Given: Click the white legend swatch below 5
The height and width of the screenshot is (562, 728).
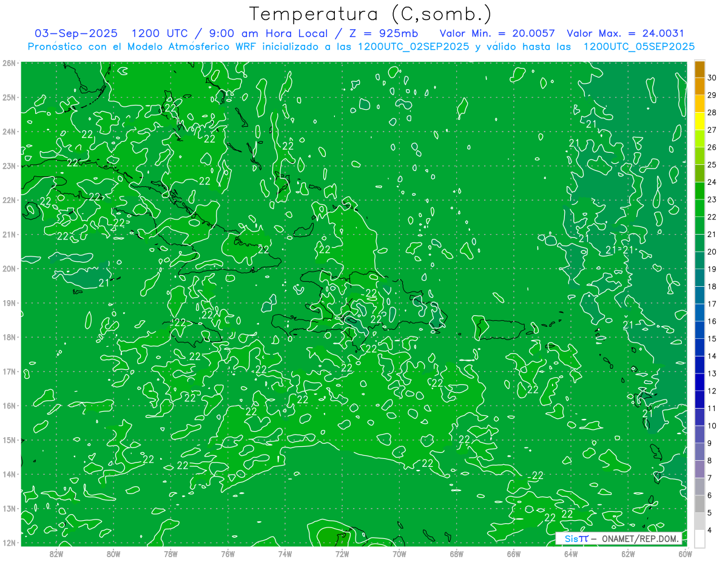Looking at the screenshot, I should (699, 538).
